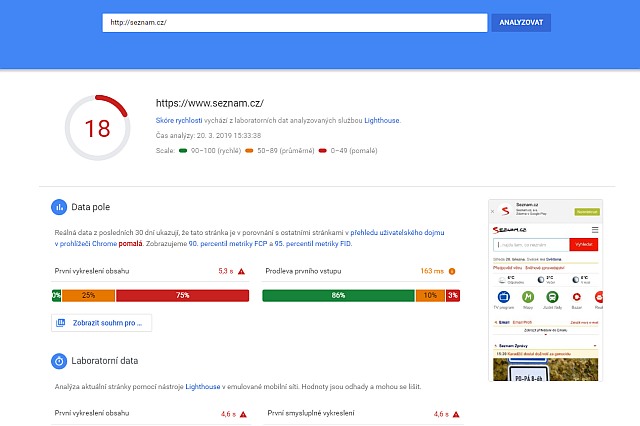640x426 pixels.
Task: Select the 86% green FID bar segment
Action: [x=338, y=295]
